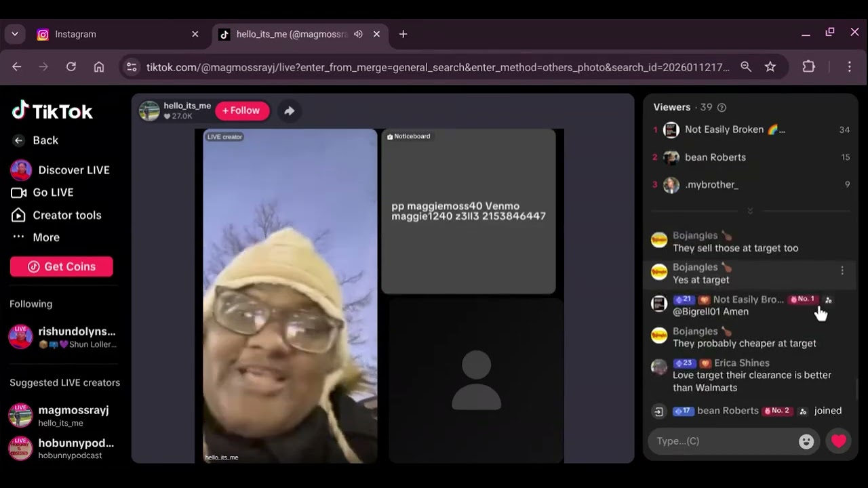Open hello_its_me streamer profile avatar
Screen dimensions: 868x488
149,110
